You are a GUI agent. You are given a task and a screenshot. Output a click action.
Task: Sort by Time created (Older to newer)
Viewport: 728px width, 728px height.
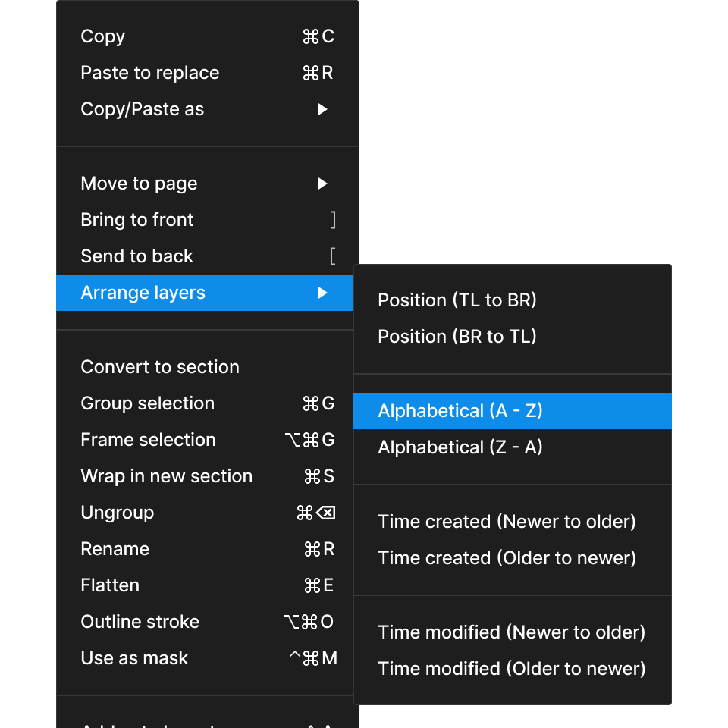(x=507, y=557)
